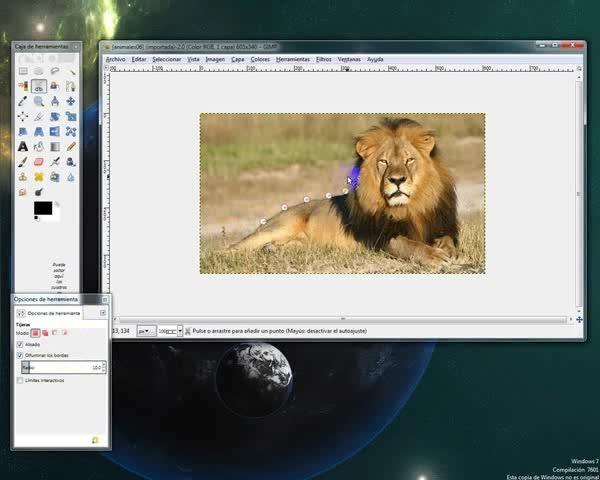Select the Rectangle Select tool
Screen dimensions: 600x480
pyautogui.click(x=22, y=71)
